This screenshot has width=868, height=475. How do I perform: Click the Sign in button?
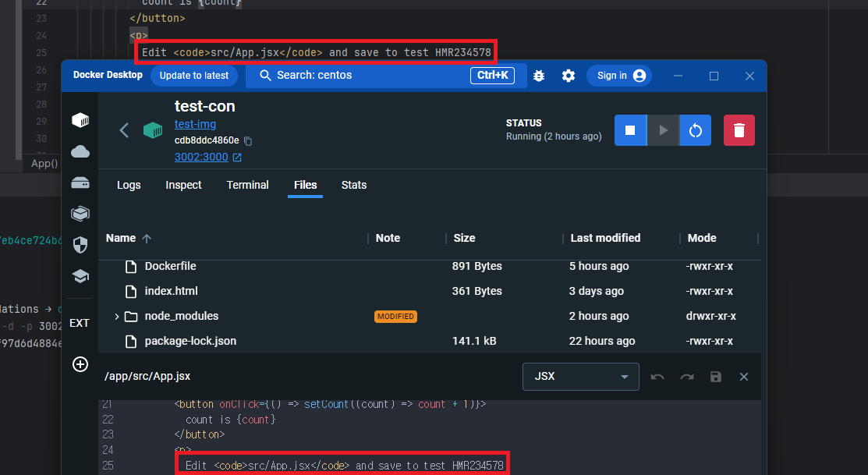point(621,76)
